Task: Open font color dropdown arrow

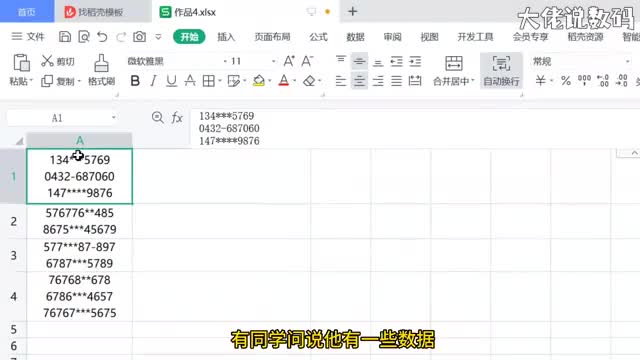Action: pos(294,81)
